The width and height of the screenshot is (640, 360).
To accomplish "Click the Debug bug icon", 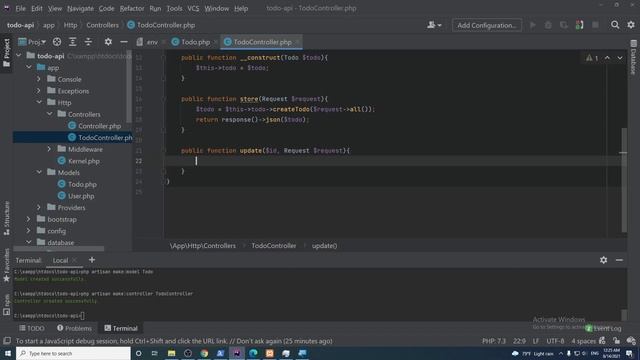I will pos(548,25).
